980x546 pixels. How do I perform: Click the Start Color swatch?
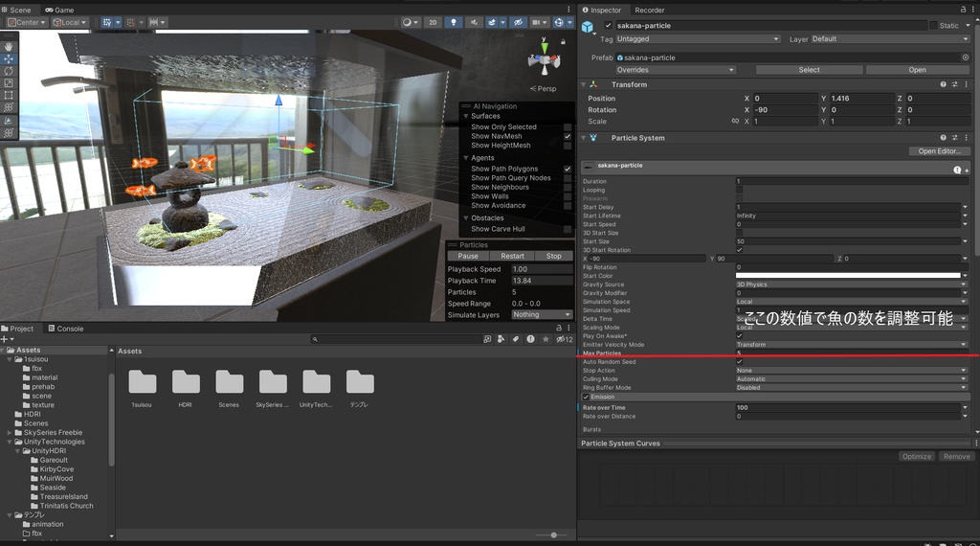848,275
